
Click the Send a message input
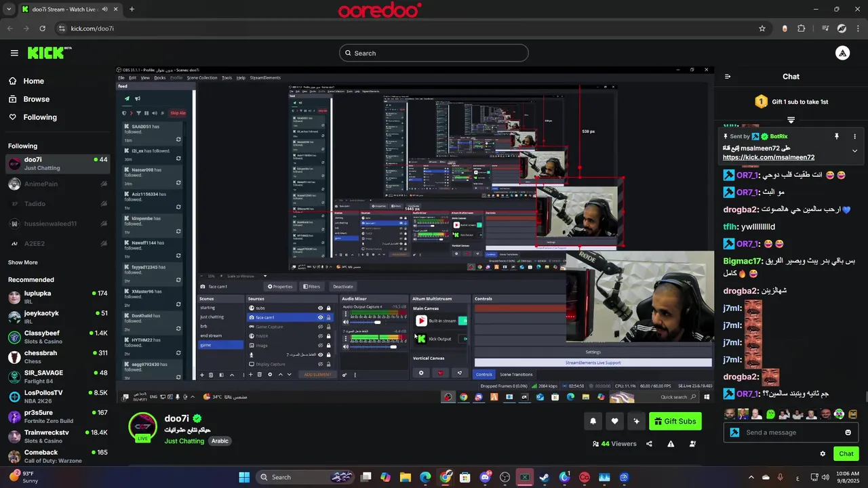point(791,432)
